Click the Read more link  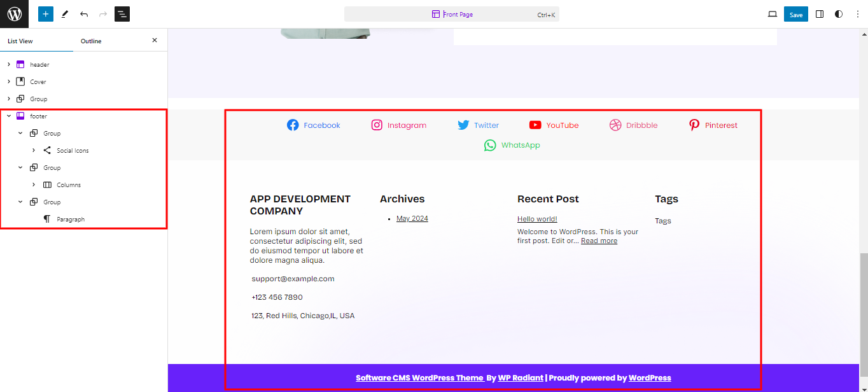tap(599, 241)
